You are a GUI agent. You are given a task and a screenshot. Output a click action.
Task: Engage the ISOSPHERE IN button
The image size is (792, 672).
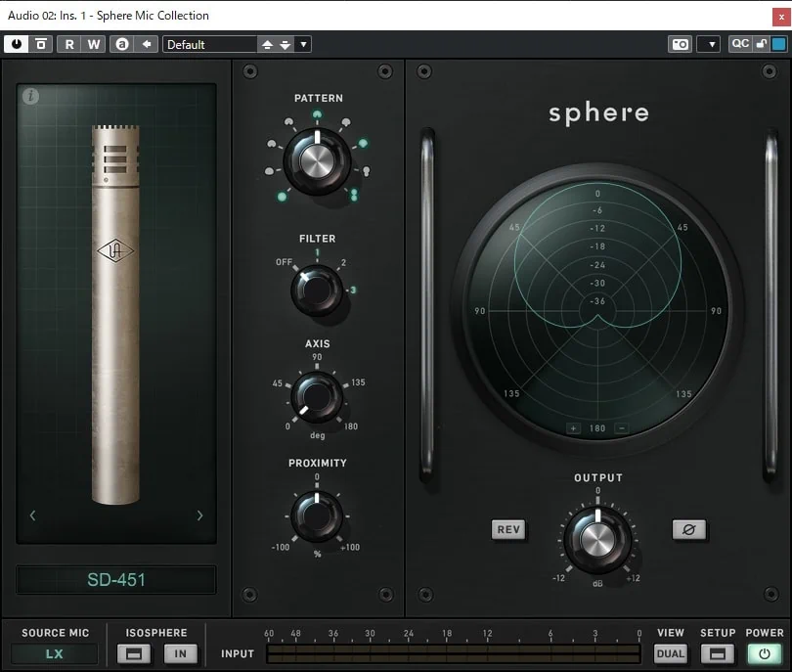click(180, 653)
